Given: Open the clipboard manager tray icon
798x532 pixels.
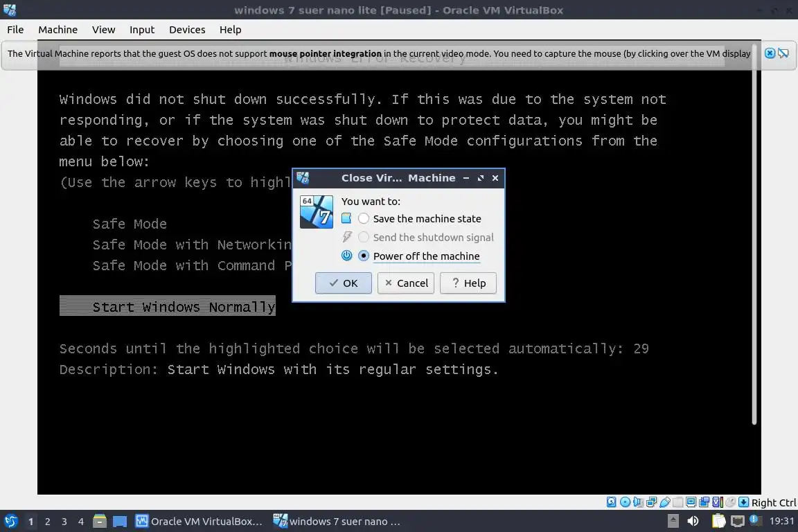Looking at the screenshot, I should [718, 521].
